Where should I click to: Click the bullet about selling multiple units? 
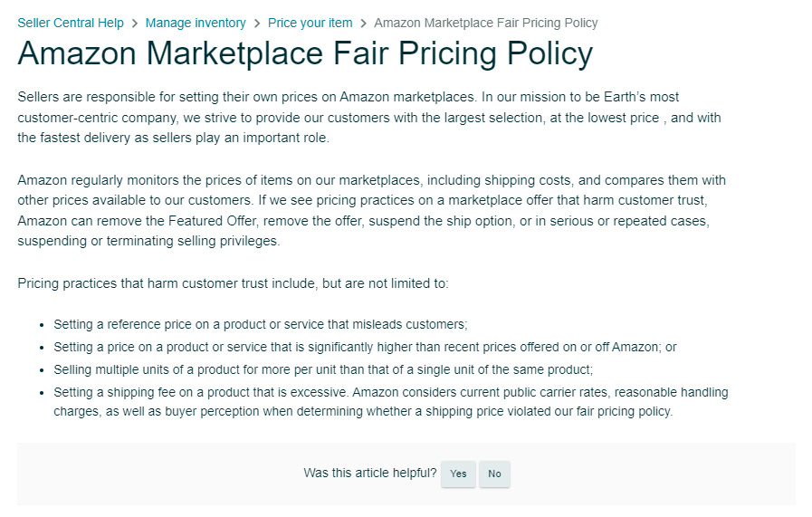[323, 370]
